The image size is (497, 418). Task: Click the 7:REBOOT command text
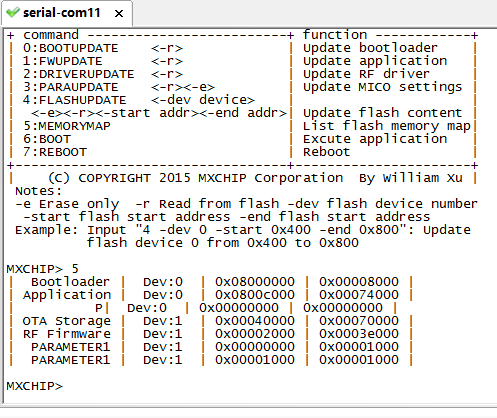pyautogui.click(x=55, y=152)
